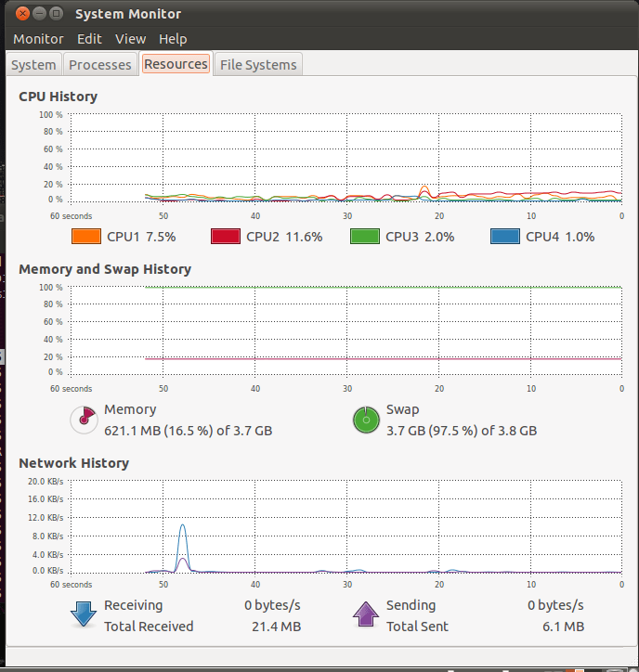Click the CPU2 11.6% label
This screenshot has height=672, width=639.
click(x=284, y=237)
